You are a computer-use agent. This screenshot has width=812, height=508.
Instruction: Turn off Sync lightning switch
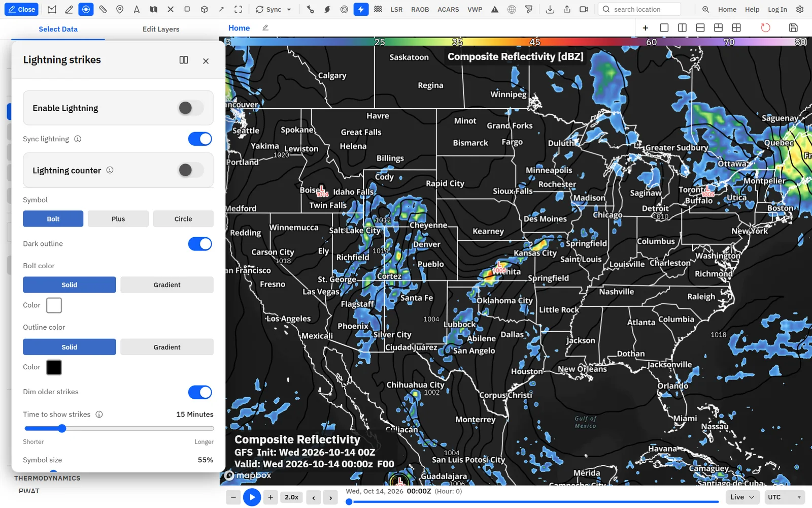click(x=200, y=139)
